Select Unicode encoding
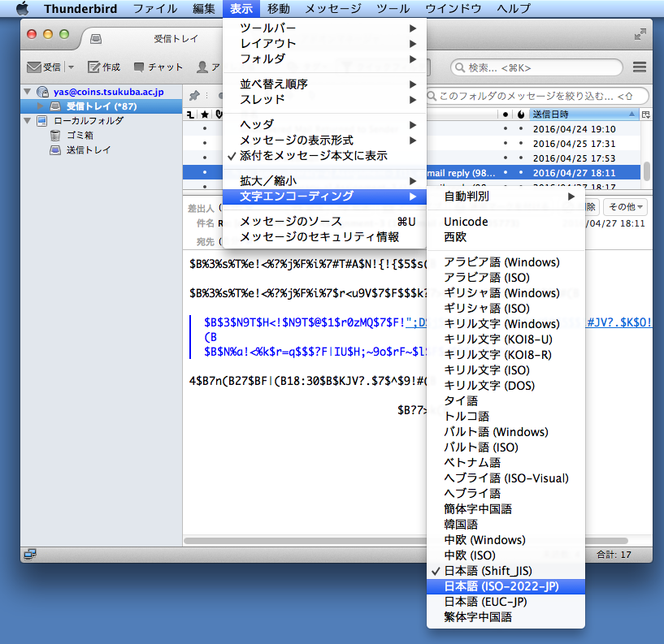This screenshot has width=664, height=644. 506,222
